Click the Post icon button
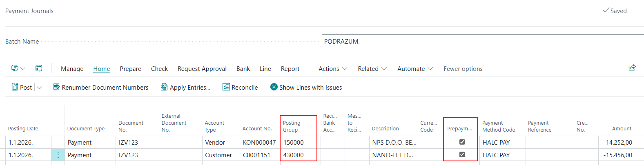The height and width of the screenshot is (165, 644). pos(22,87)
